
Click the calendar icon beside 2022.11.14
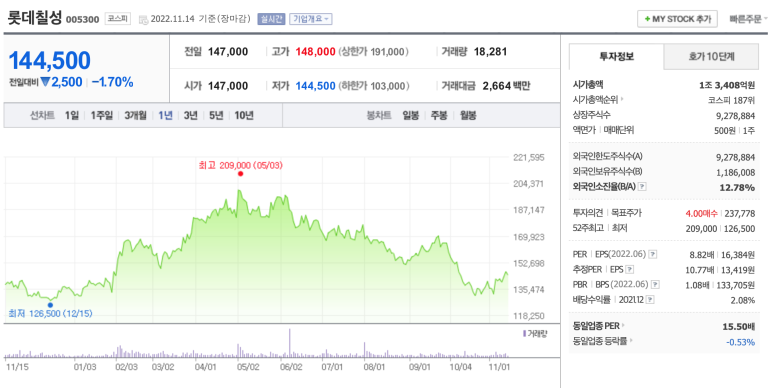pyautogui.click(x=143, y=20)
